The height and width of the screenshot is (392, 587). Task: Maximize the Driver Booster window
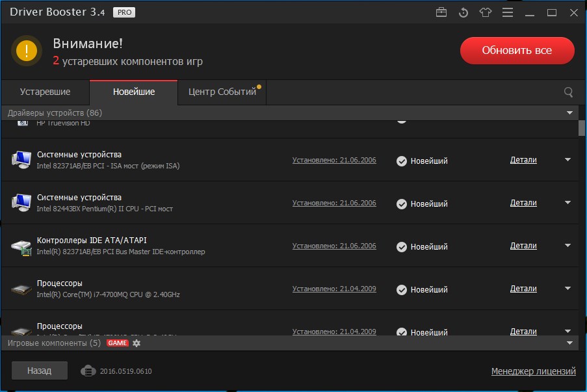(x=552, y=13)
